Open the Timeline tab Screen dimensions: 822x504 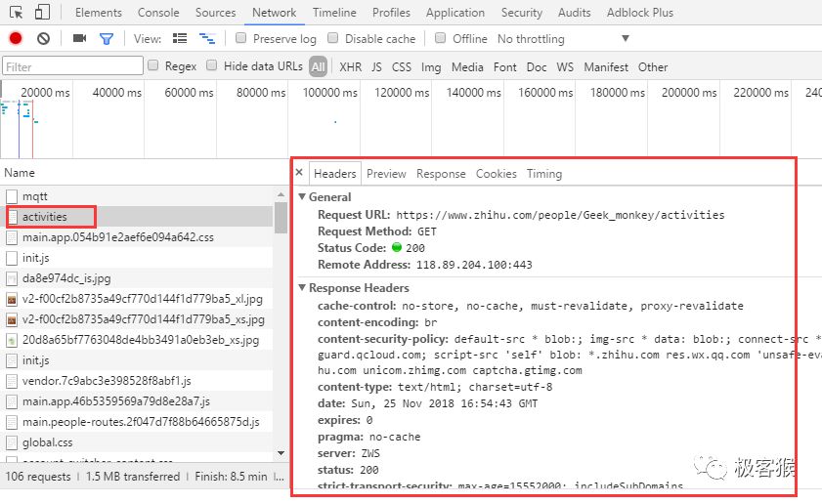click(x=334, y=13)
